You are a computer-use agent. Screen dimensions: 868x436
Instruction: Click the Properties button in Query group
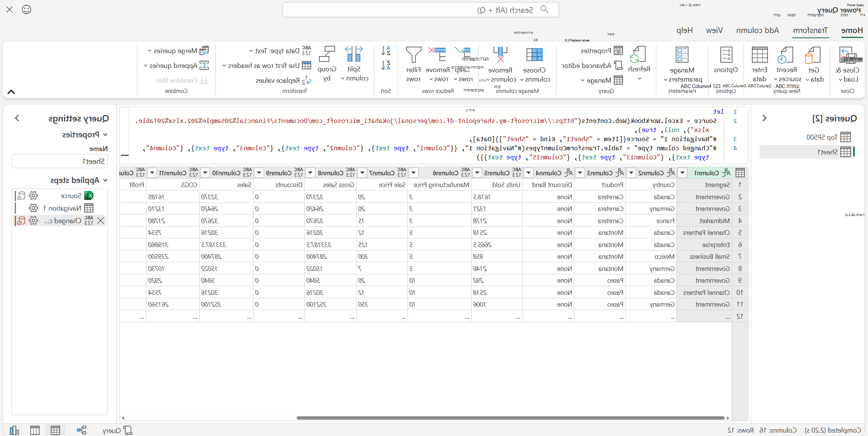(602, 51)
